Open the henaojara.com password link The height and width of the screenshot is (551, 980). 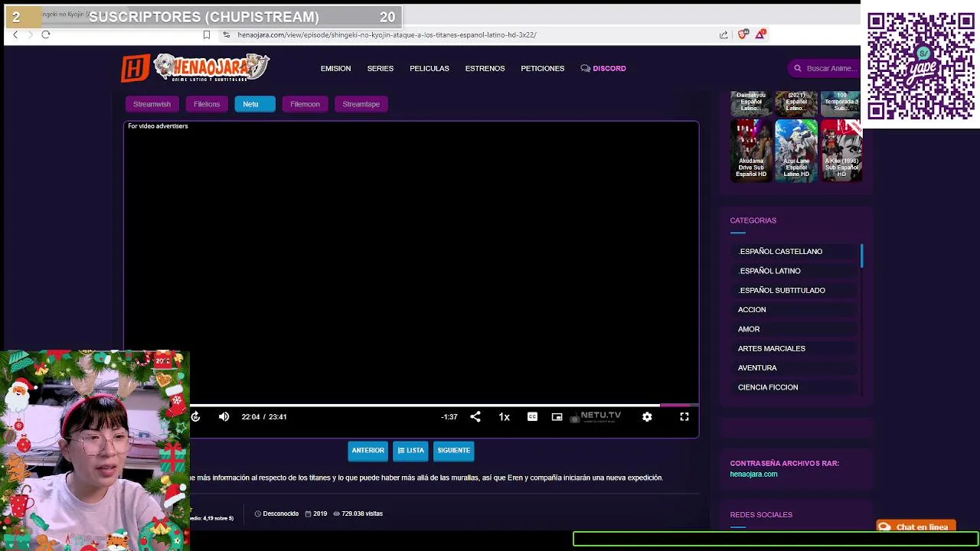coord(753,474)
